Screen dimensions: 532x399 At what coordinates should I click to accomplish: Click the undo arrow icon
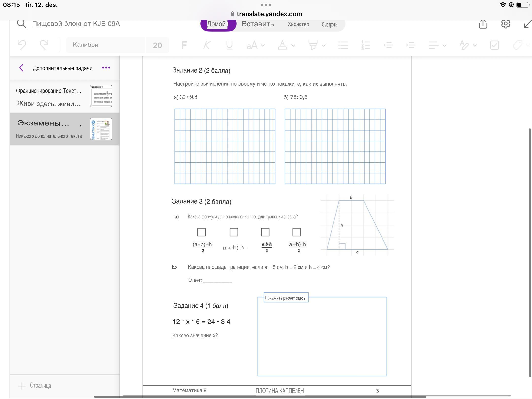pos(22,45)
